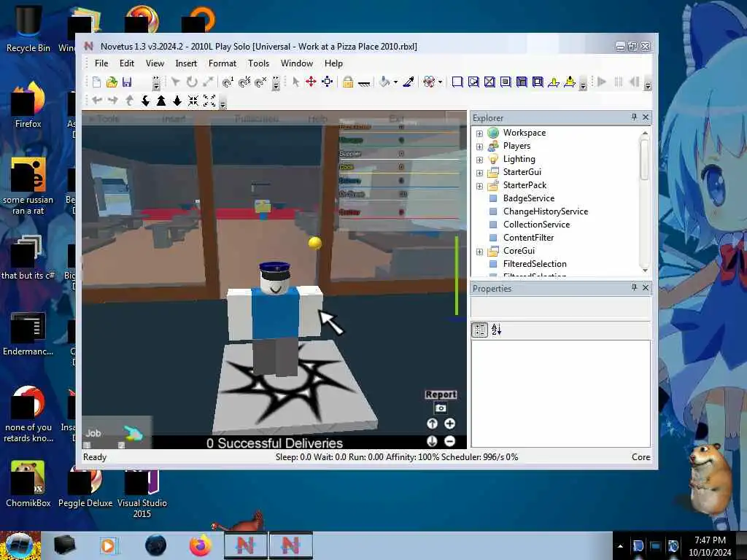
Task: Expand the Workspace node
Action: (x=480, y=133)
